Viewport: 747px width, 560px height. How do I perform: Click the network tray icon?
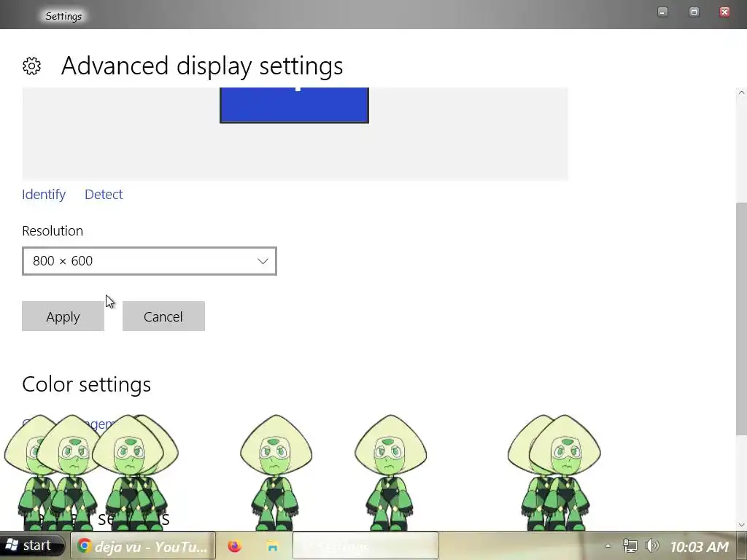630,545
